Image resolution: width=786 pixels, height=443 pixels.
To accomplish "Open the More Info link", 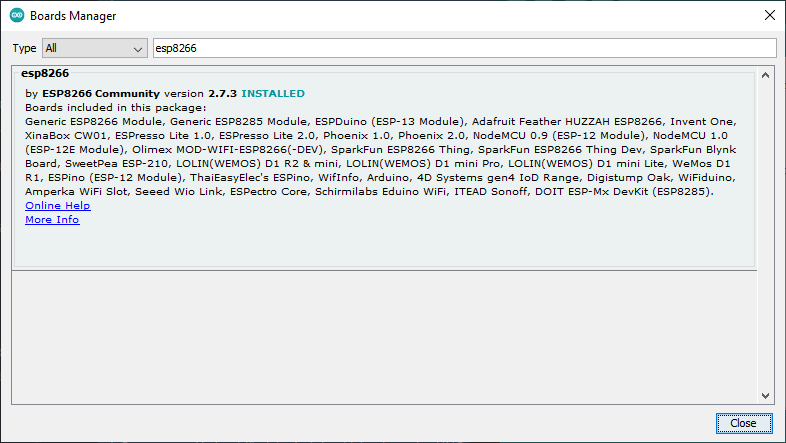I will (52, 219).
